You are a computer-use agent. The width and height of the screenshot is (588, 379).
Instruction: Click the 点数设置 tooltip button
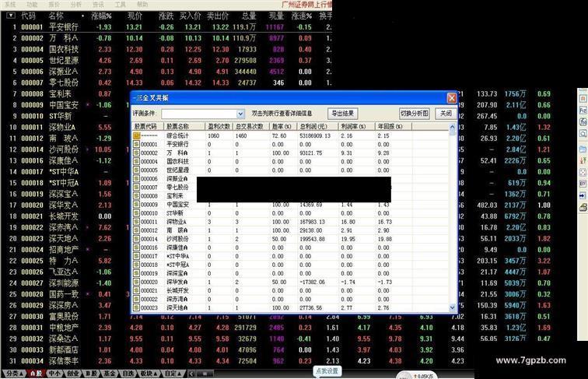(x=327, y=371)
